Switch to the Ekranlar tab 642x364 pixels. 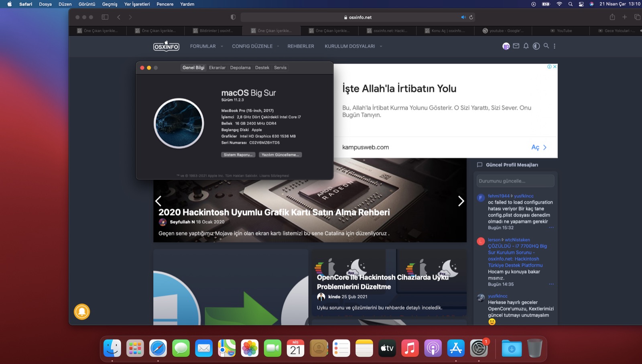pyautogui.click(x=217, y=67)
